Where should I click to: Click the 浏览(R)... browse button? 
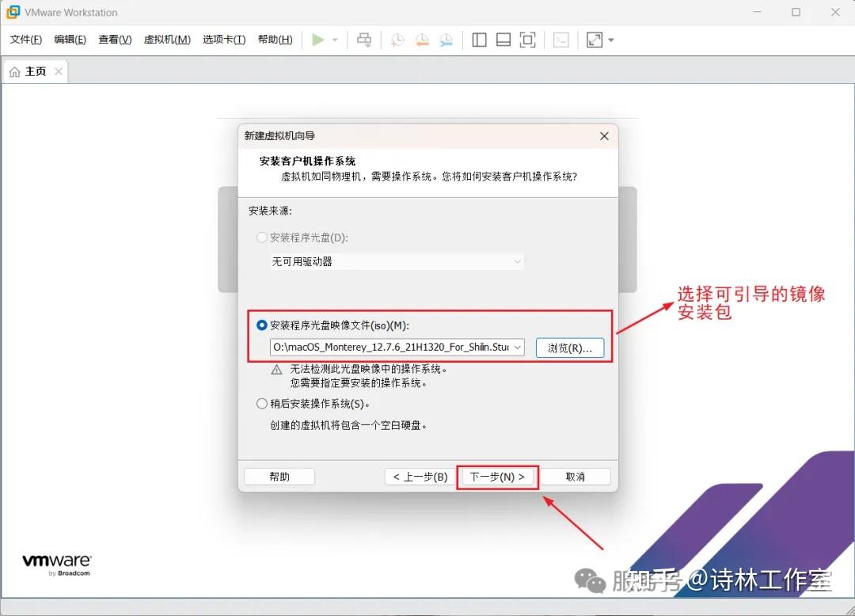click(x=569, y=348)
